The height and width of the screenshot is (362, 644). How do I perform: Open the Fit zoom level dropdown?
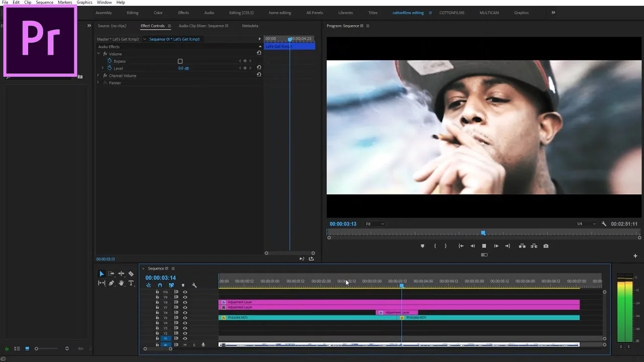click(x=375, y=224)
